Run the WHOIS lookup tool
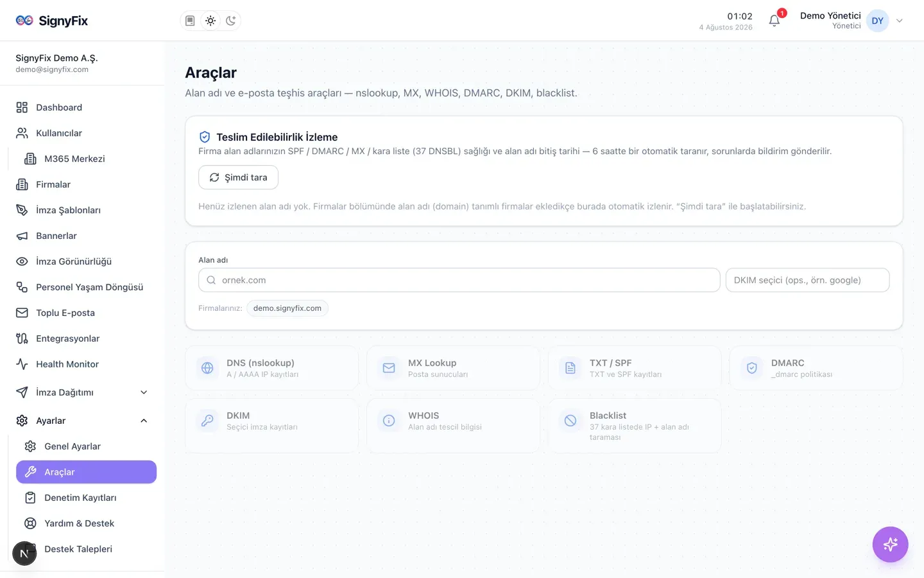 [453, 426]
